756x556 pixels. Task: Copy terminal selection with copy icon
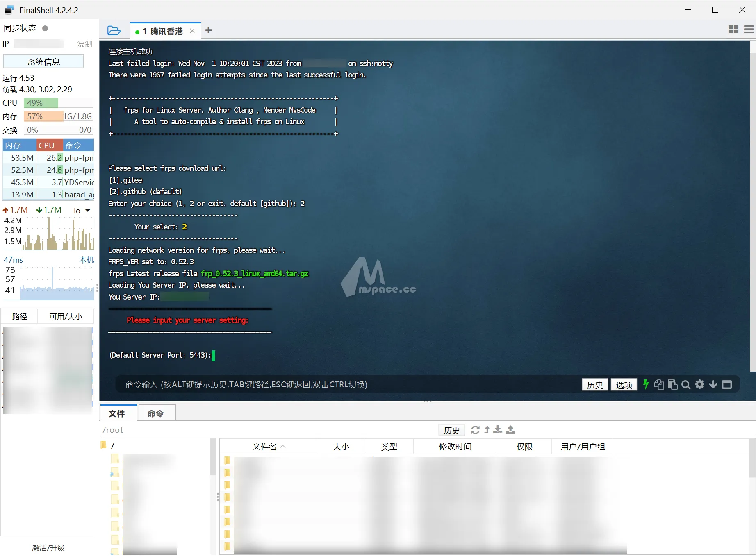coord(659,384)
